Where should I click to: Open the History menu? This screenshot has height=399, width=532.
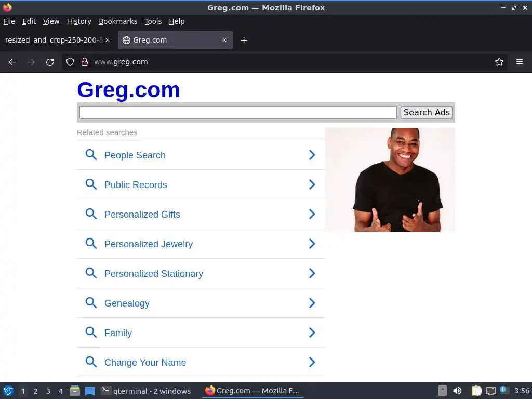(x=79, y=21)
